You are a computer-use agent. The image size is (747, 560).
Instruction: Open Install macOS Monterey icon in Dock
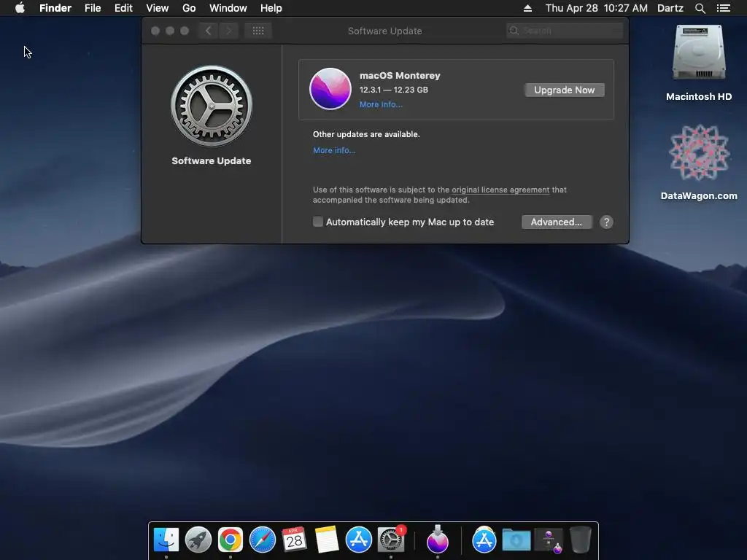coord(438,539)
